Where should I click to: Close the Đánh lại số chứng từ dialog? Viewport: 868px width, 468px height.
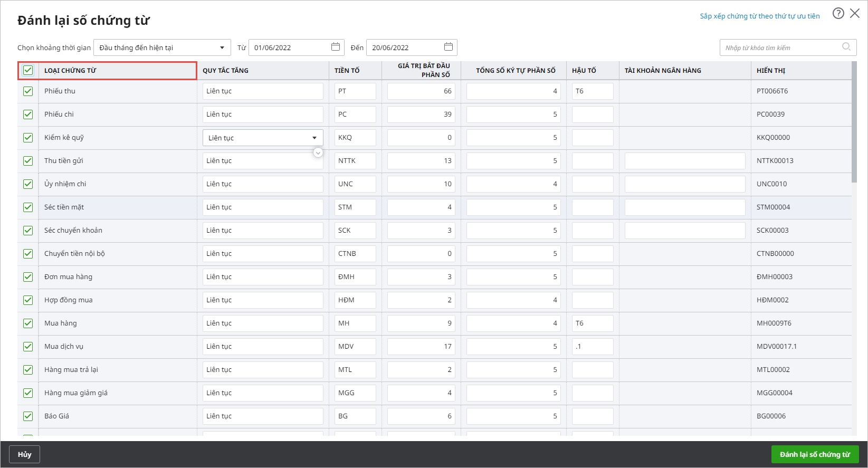pyautogui.click(x=855, y=14)
